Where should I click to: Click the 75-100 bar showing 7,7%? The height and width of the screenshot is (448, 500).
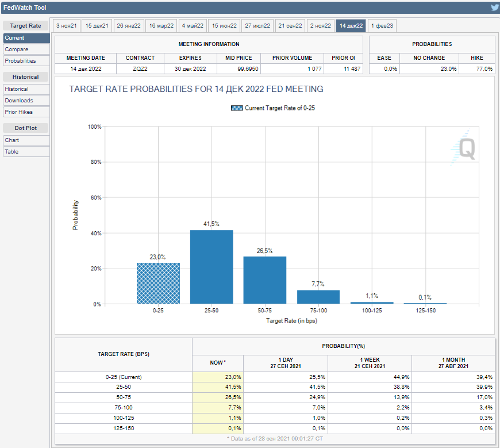pos(318,297)
